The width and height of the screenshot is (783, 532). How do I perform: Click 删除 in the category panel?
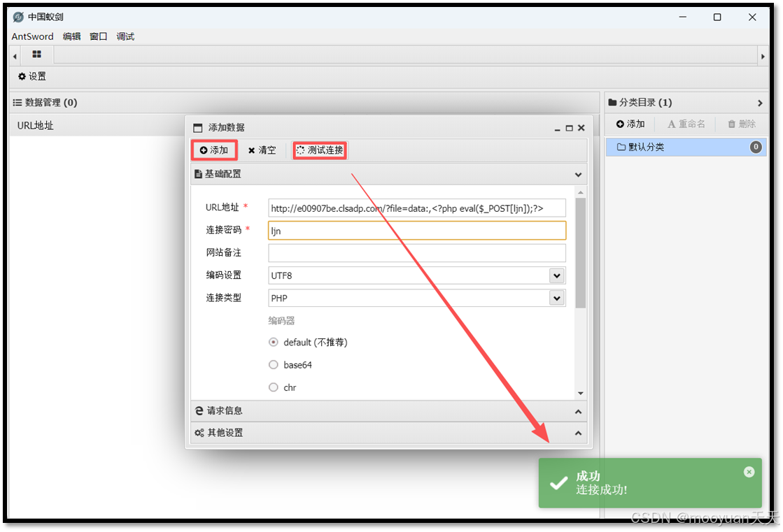(742, 124)
